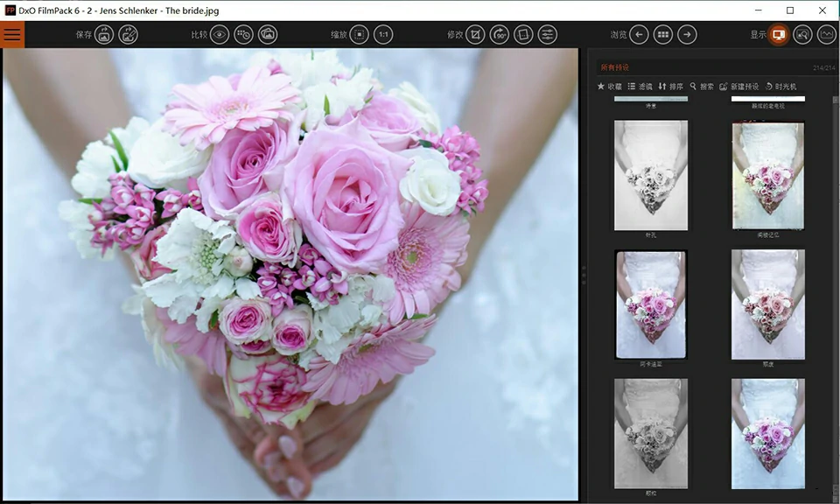840x504 pixels.
Task: Set zoom to 1:1
Action: pyautogui.click(x=382, y=35)
